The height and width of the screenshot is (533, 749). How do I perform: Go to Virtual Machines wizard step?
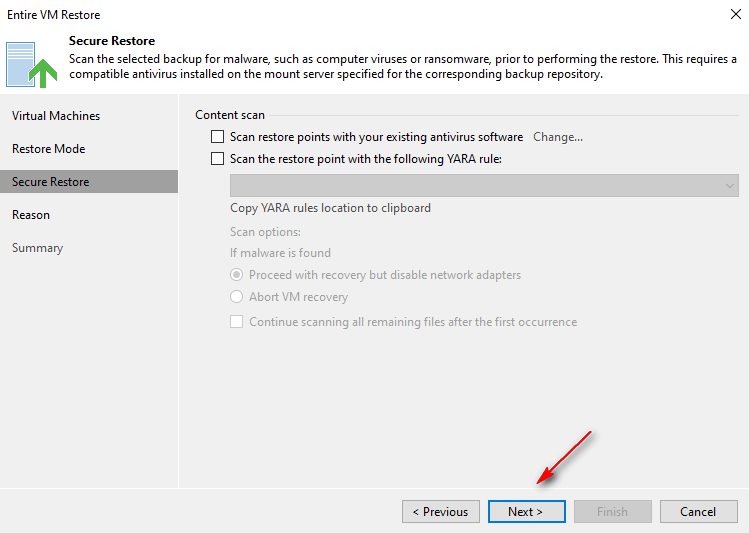coord(56,116)
